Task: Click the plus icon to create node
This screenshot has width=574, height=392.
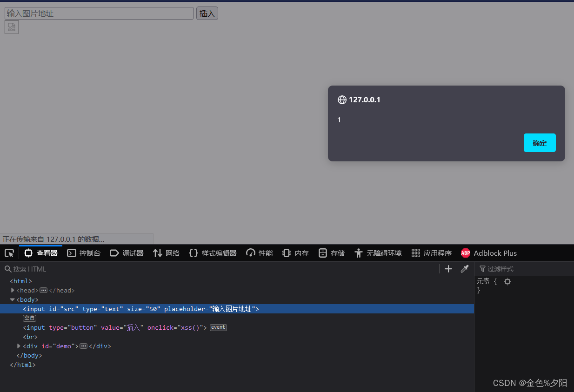Action: pos(448,269)
